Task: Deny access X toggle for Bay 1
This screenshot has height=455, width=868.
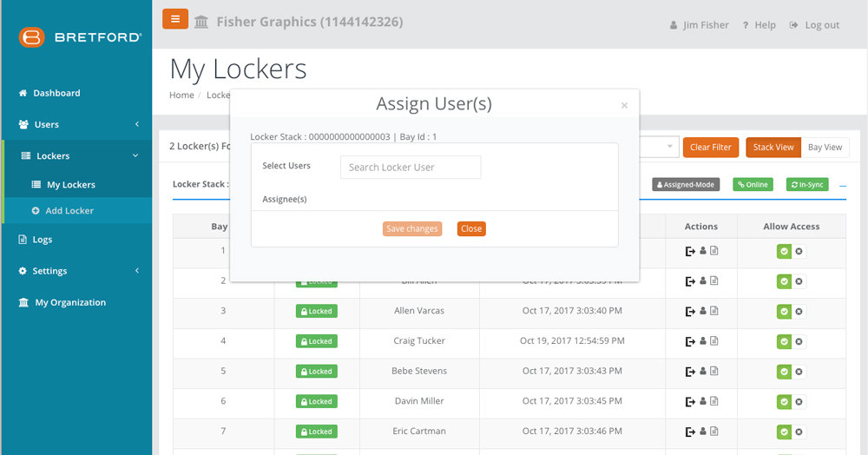Action: click(799, 251)
